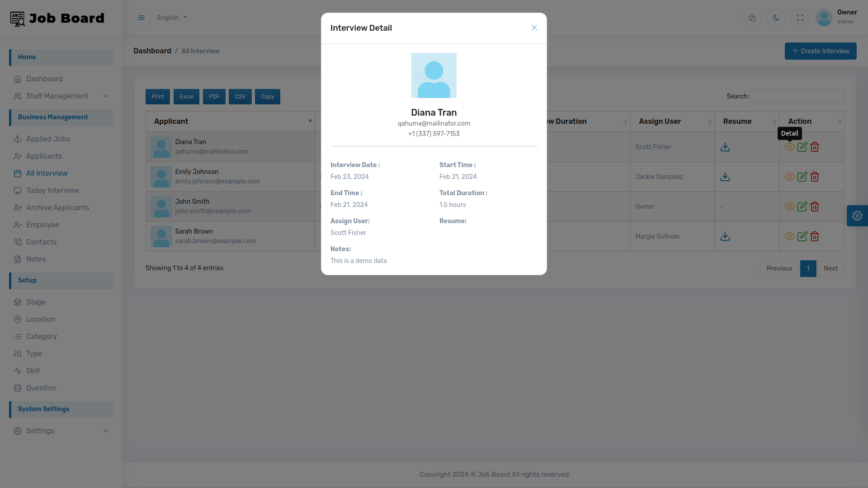This screenshot has width=868, height=488.
Task: Enable fullscreen mode via the expand icon
Action: (x=800, y=18)
